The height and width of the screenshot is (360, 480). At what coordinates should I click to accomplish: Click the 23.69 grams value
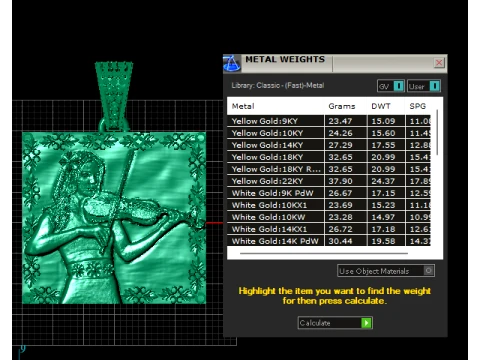click(x=340, y=205)
